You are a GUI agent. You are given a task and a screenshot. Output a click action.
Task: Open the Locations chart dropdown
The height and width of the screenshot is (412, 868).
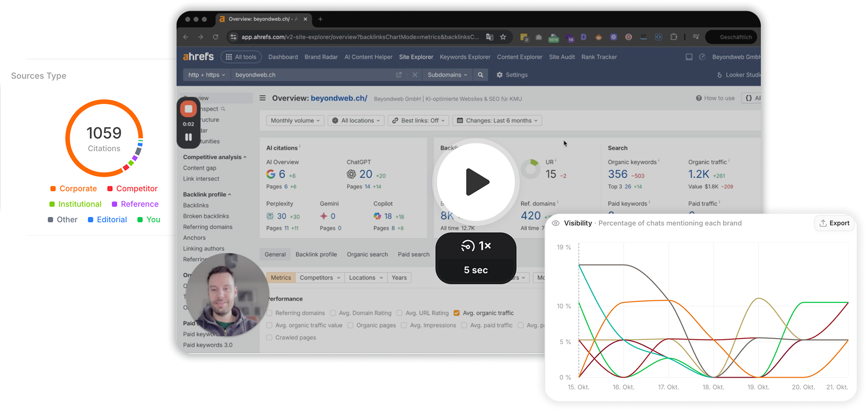pos(366,278)
